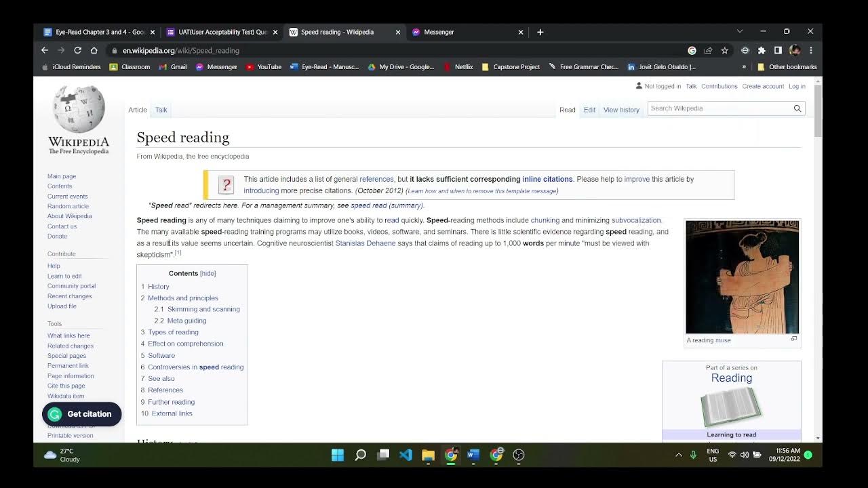
Task: Open the Extensions puzzle icon
Action: (x=762, y=50)
